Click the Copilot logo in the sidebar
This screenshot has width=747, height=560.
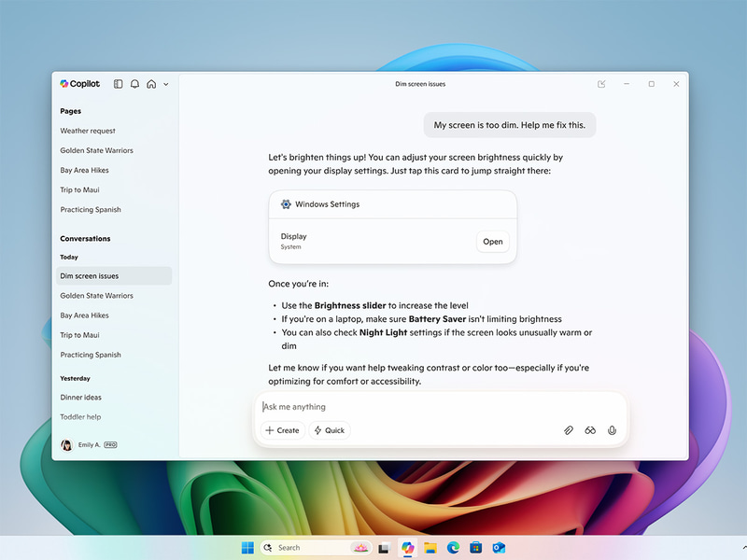79,84
